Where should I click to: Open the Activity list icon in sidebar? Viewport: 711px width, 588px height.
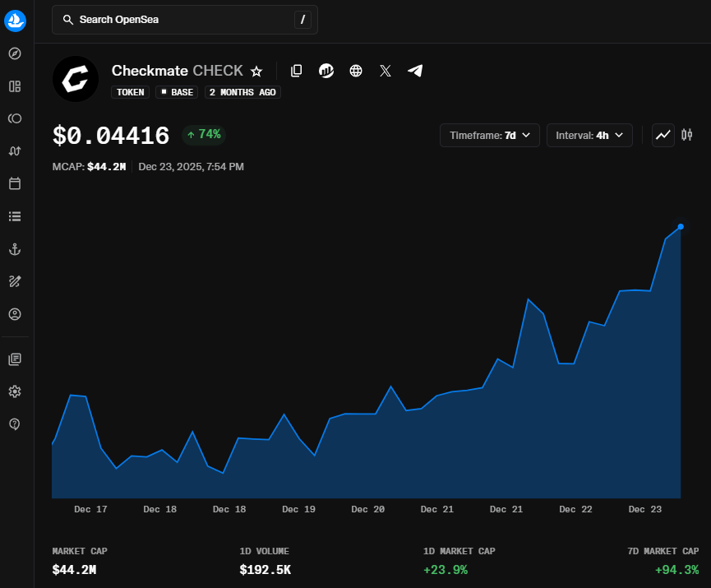[x=15, y=216]
